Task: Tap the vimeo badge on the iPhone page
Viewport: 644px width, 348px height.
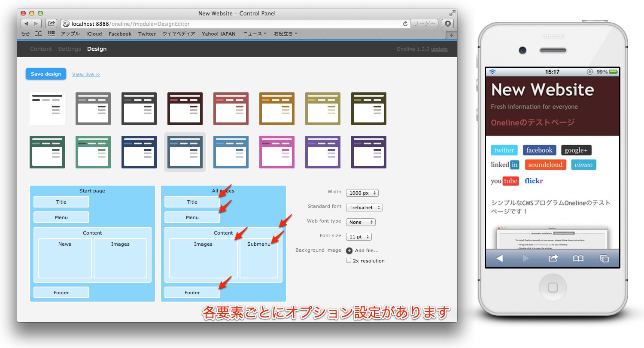Action: click(583, 165)
